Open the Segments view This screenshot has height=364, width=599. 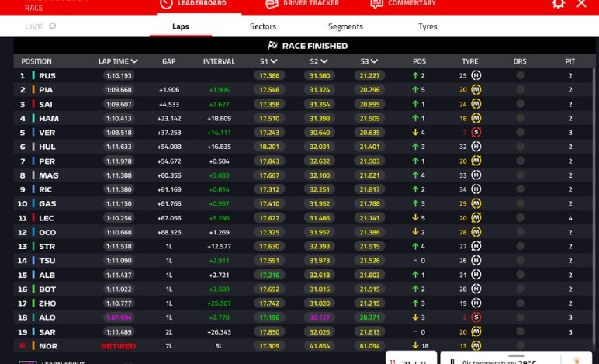coord(345,26)
